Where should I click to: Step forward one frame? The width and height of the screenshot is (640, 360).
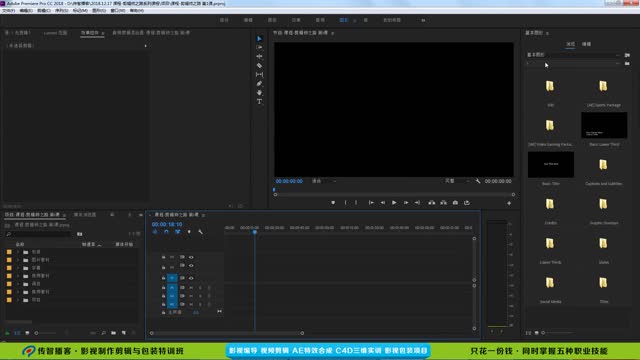pyautogui.click(x=406, y=202)
